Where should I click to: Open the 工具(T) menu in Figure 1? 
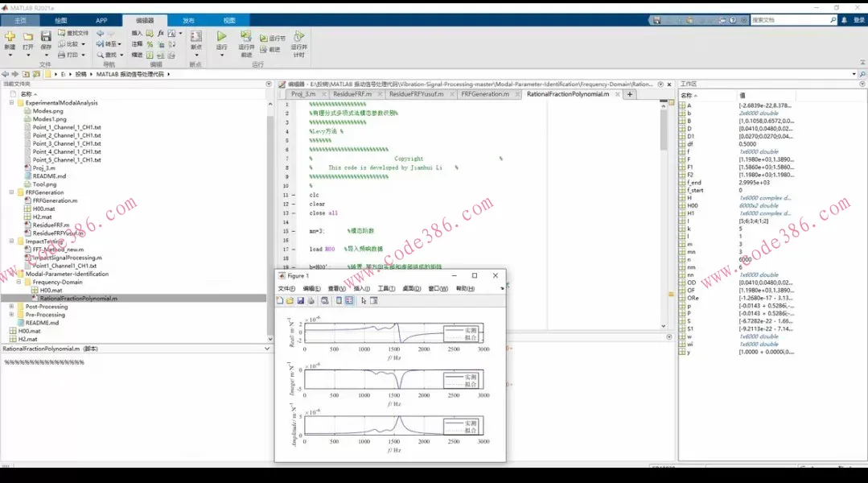tap(386, 288)
